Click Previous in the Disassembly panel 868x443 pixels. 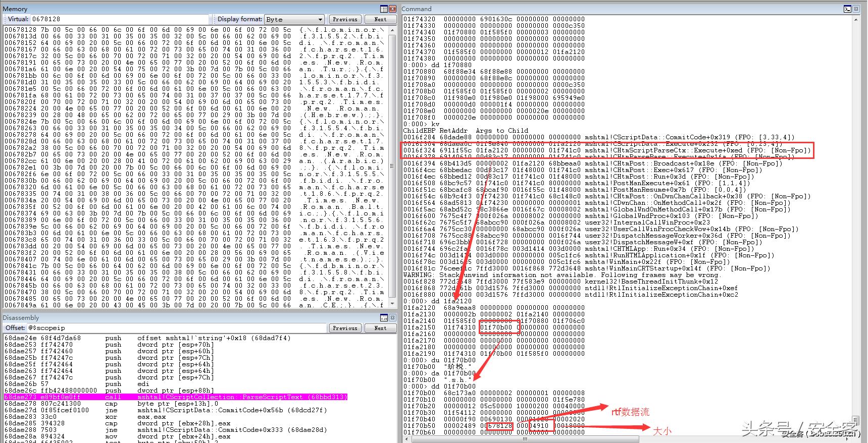tap(345, 328)
